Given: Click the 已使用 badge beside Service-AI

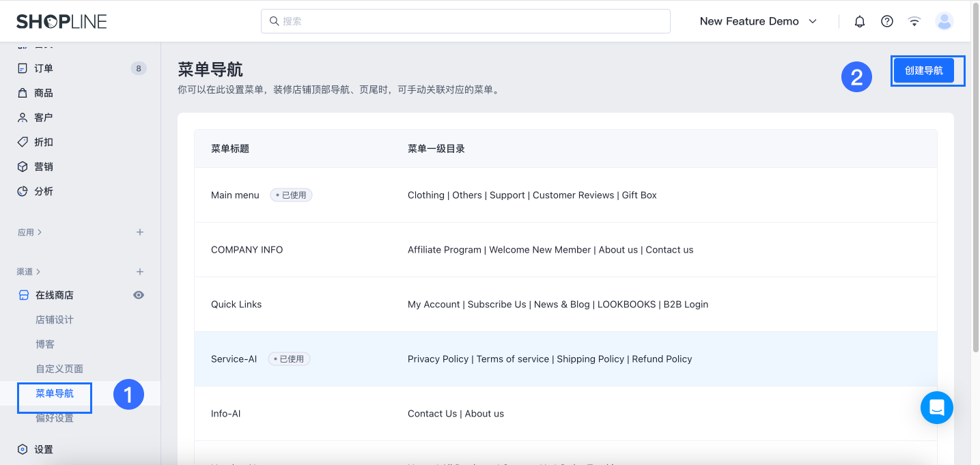Looking at the screenshot, I should [x=289, y=358].
